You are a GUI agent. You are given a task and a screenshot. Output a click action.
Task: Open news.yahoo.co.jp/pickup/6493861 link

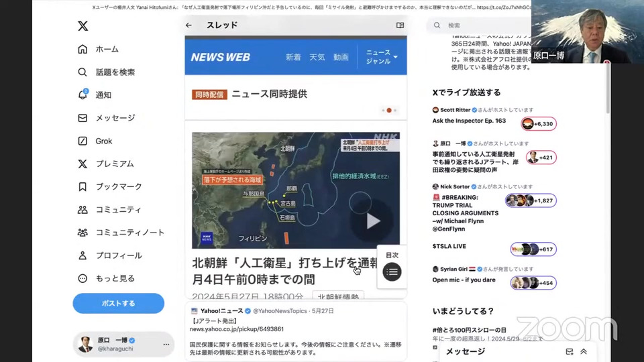pos(237,329)
